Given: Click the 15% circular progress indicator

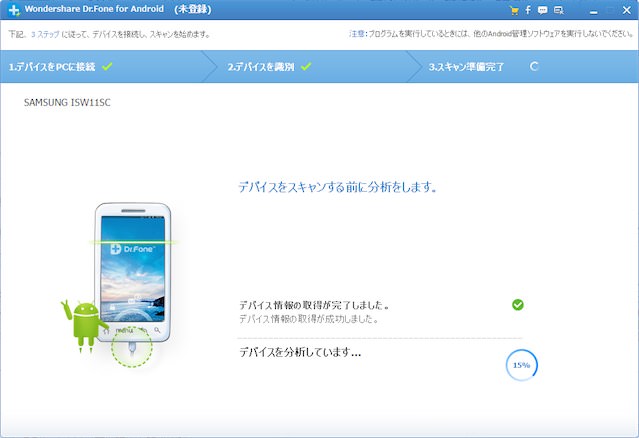Looking at the screenshot, I should [x=522, y=365].
